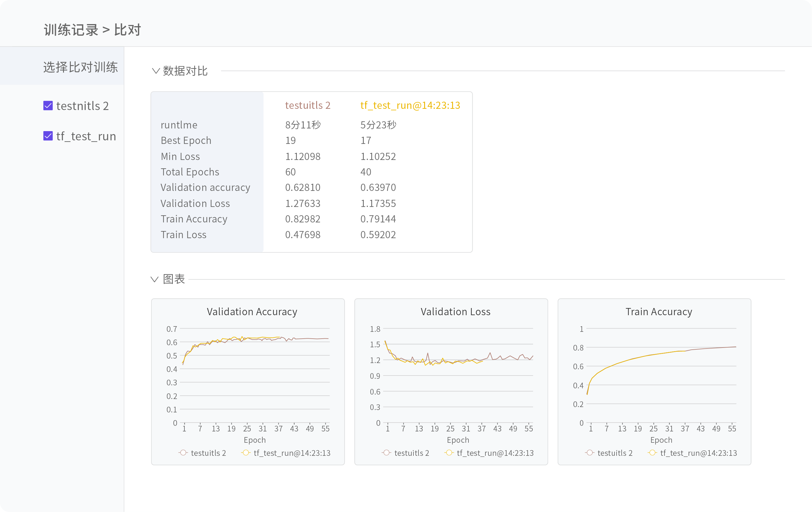The height and width of the screenshot is (512, 812).
Task: Click the Validation Accuracy chart title
Action: tap(252, 312)
